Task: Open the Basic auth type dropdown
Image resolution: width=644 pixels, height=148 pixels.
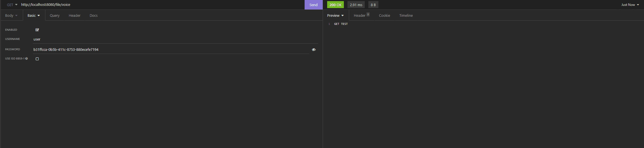Action: (x=34, y=16)
